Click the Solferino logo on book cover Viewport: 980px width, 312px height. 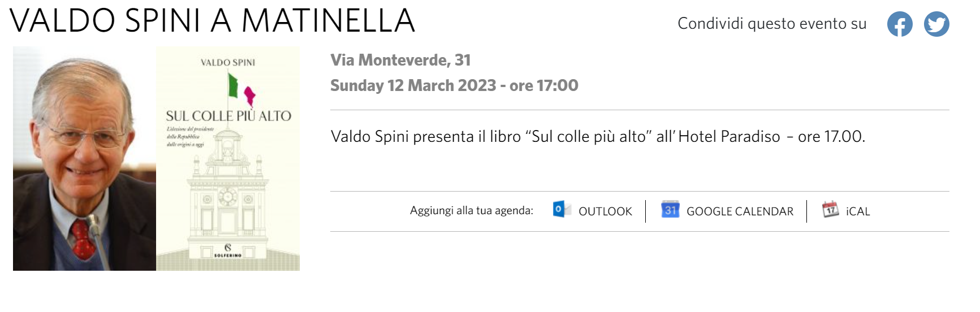(x=228, y=250)
